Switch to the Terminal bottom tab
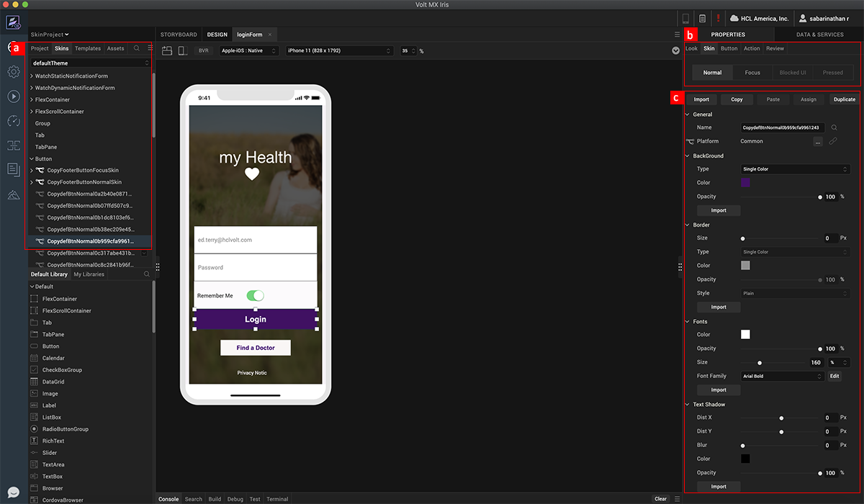864x504 pixels. tap(277, 499)
